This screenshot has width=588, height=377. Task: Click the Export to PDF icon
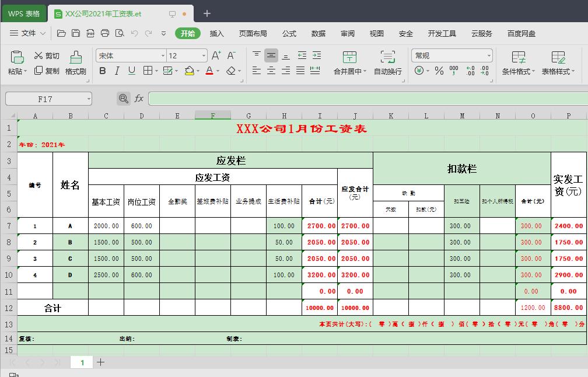[x=91, y=34]
